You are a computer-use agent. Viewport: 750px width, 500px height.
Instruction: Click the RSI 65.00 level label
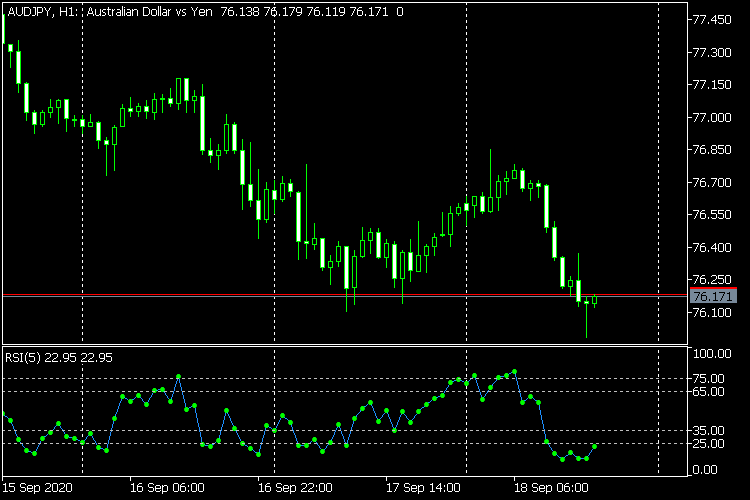[708, 391]
